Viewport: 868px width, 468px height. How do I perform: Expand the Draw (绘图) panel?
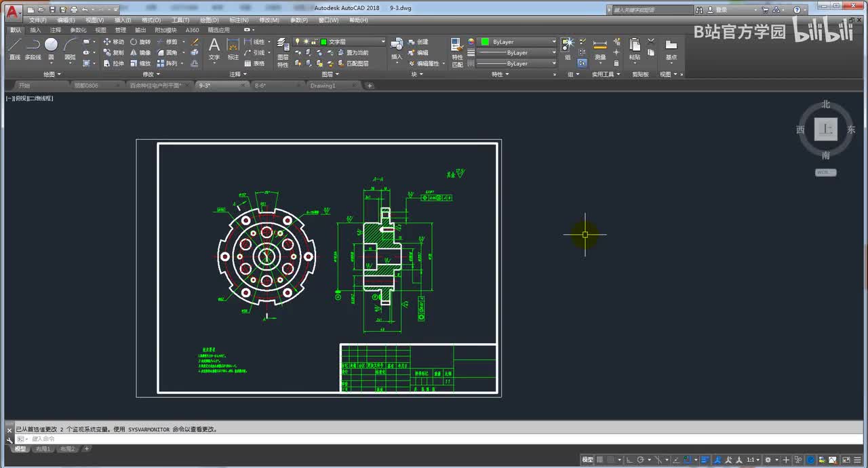(x=52, y=75)
